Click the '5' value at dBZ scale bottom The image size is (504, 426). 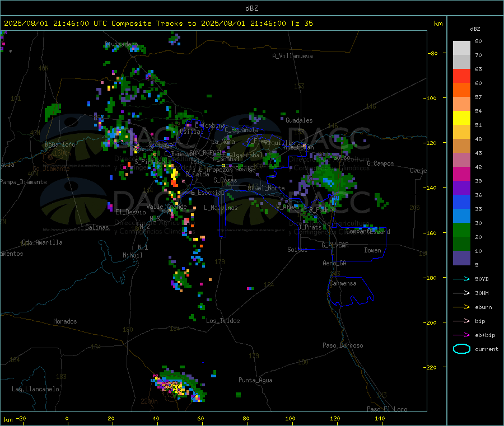477,265
